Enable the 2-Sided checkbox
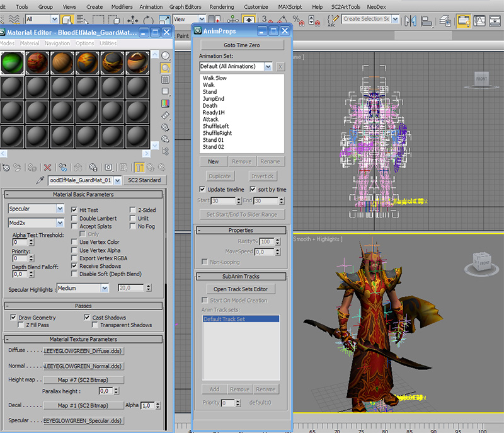Image resolution: width=504 pixels, height=433 pixels. coord(132,210)
